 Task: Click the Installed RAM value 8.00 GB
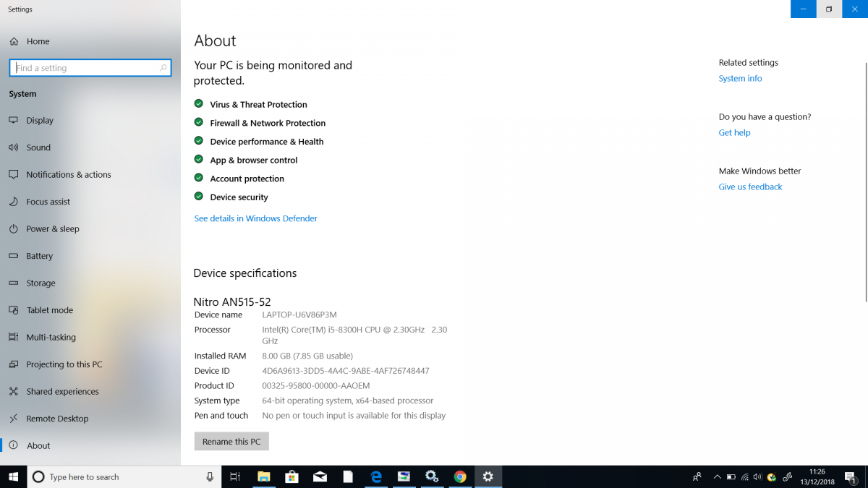(307, 356)
